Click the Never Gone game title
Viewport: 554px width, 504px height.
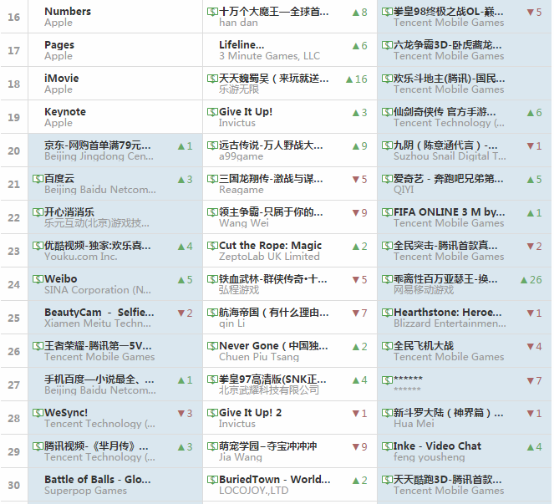click(273, 346)
